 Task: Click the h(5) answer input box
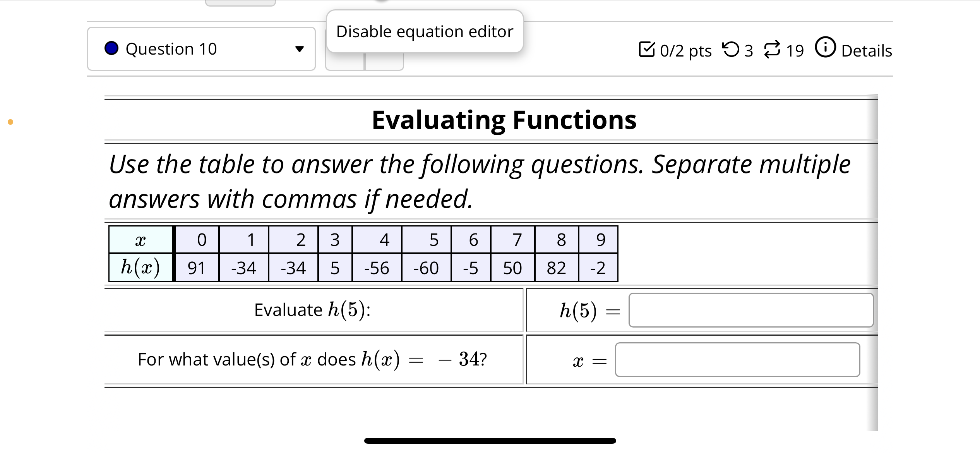point(751,310)
